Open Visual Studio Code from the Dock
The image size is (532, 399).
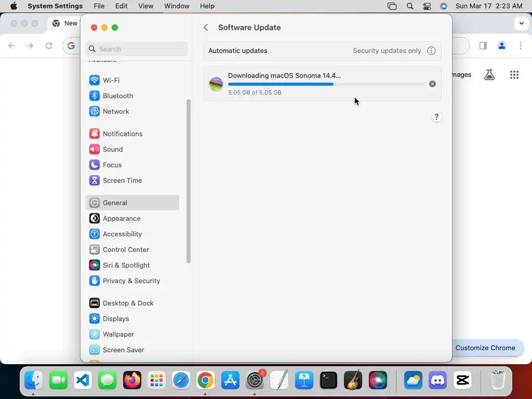click(83, 380)
